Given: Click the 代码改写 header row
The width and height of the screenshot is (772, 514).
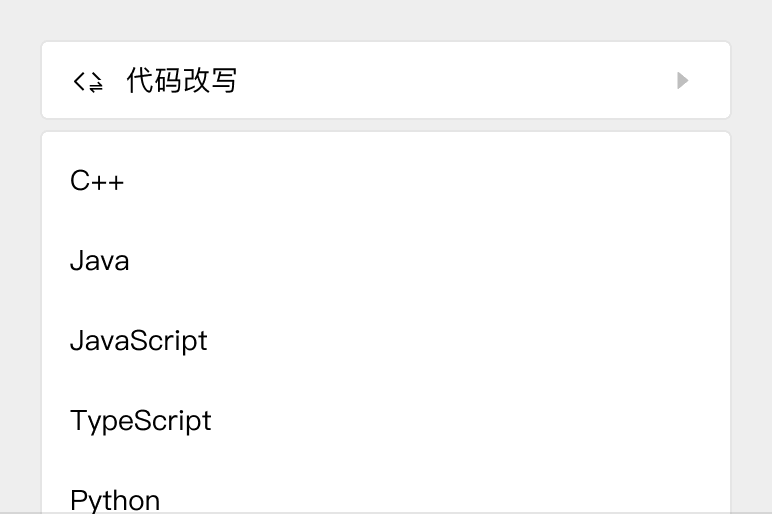Looking at the screenshot, I should [385, 80].
